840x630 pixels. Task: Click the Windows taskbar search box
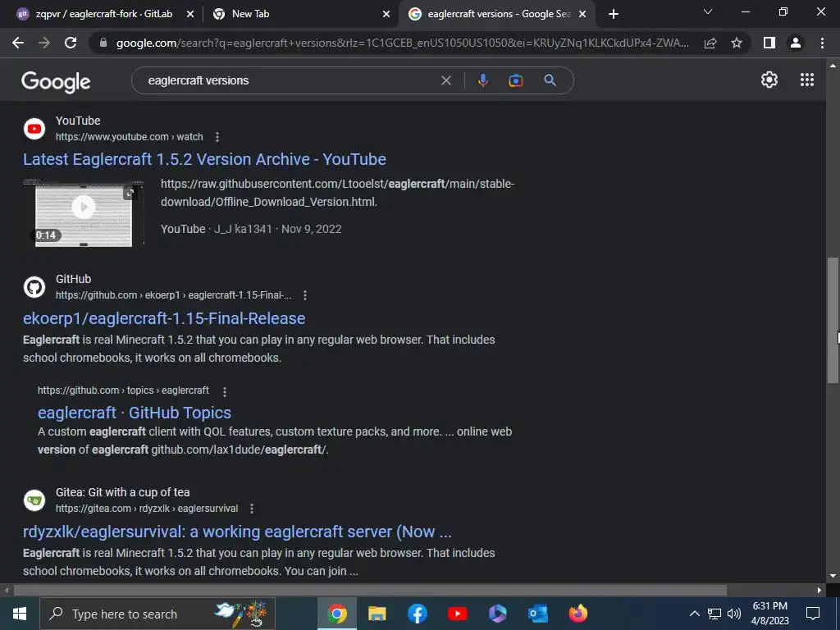click(x=157, y=614)
